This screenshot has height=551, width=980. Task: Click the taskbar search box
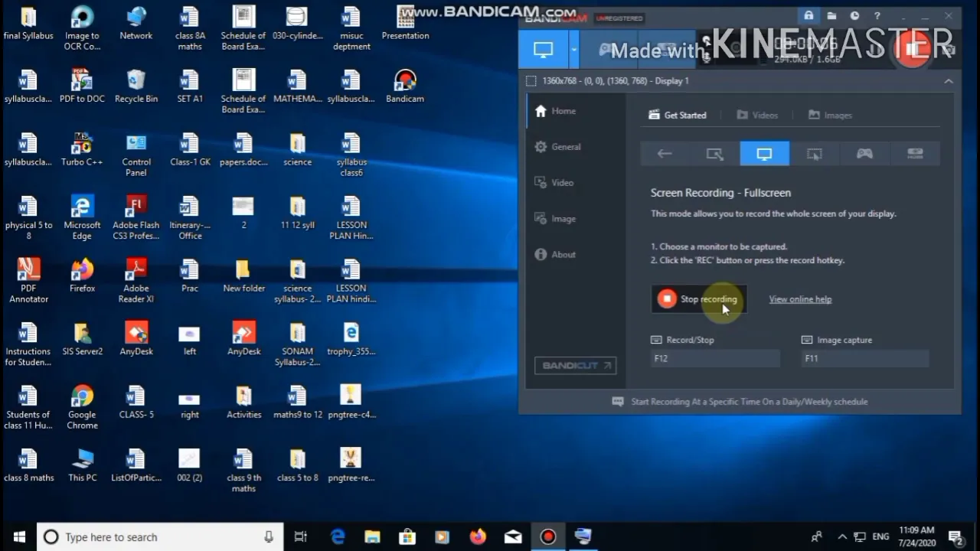160,536
